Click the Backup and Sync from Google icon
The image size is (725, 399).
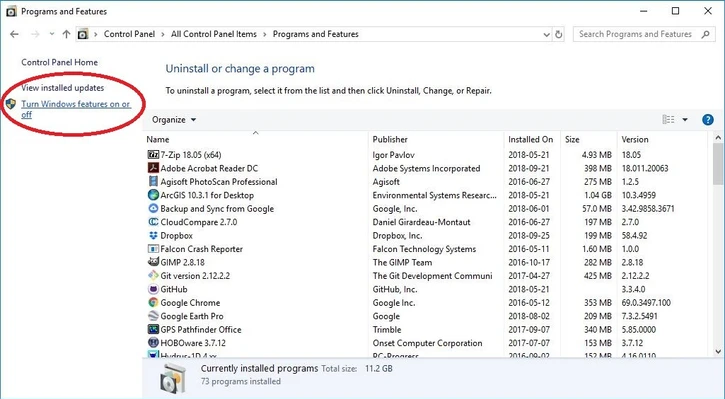(153, 208)
